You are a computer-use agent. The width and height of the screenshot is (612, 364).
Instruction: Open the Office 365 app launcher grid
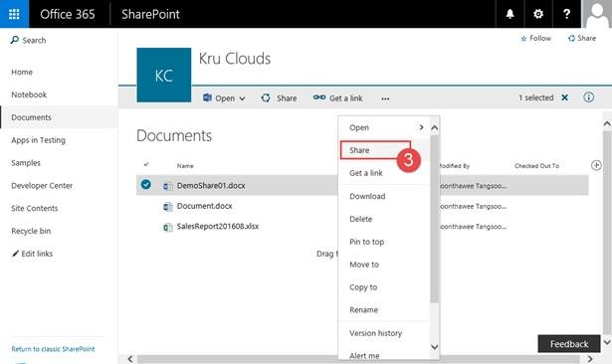(x=14, y=14)
